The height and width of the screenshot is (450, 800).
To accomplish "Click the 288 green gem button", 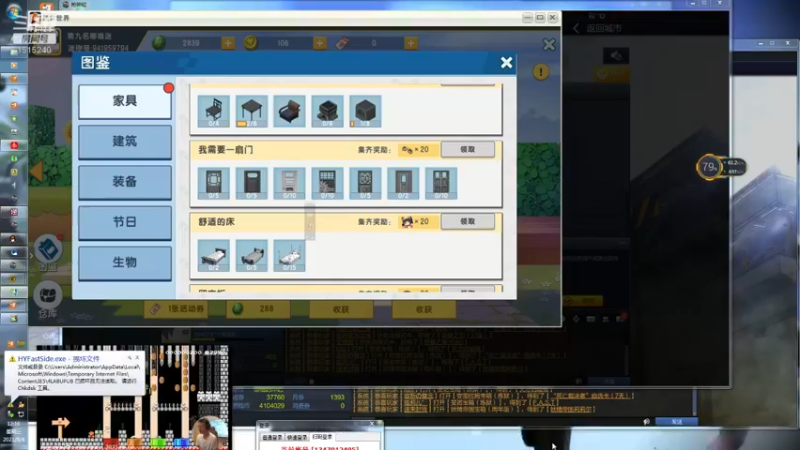I will pyautogui.click(x=258, y=309).
